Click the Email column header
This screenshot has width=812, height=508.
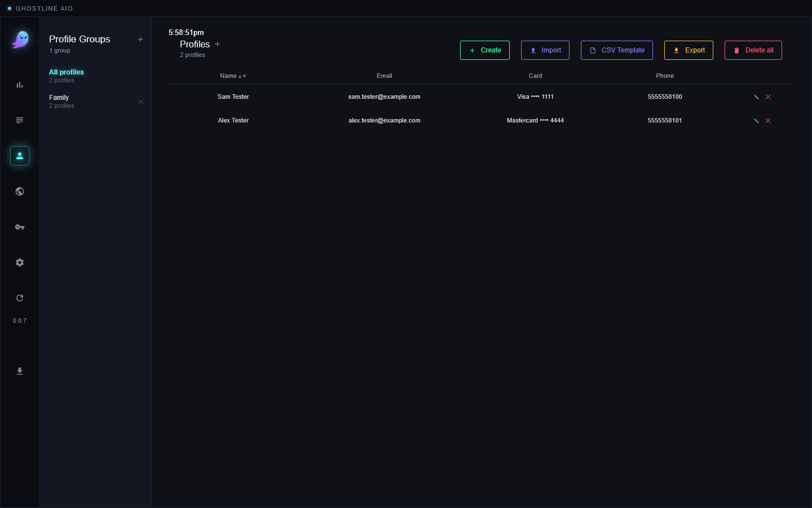click(x=385, y=76)
